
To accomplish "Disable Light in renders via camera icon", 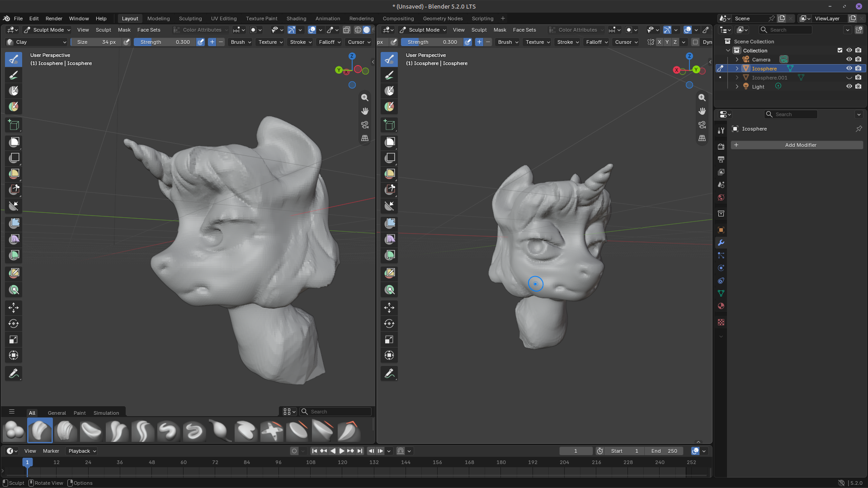I will [x=858, y=86].
